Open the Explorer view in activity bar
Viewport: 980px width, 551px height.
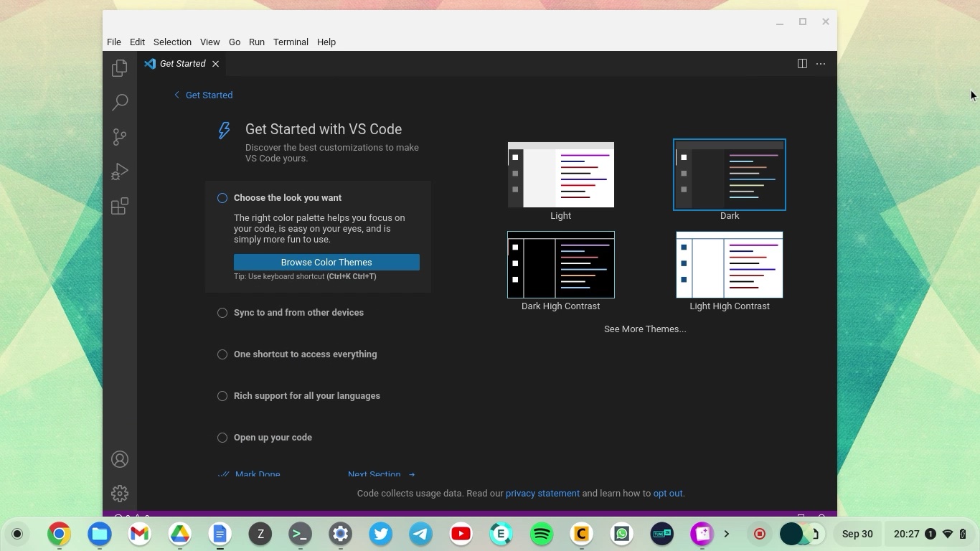click(120, 68)
